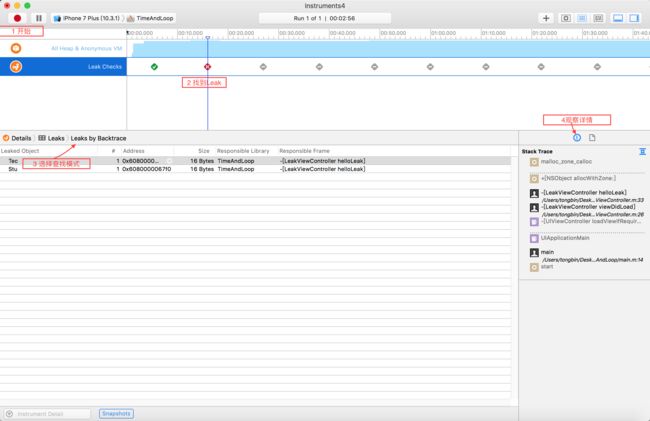
Task: Click the gray leak check marker near 00:40
Action: pyautogui.click(x=375, y=67)
